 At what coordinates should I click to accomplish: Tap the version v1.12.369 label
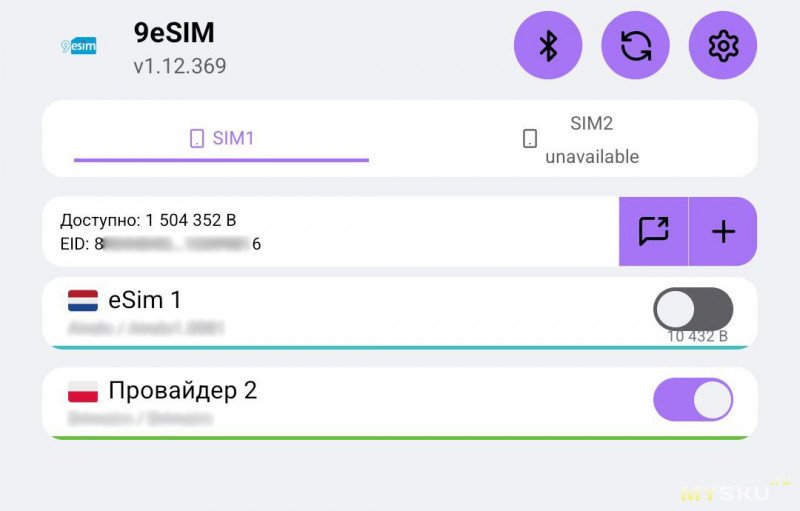pyautogui.click(x=180, y=67)
